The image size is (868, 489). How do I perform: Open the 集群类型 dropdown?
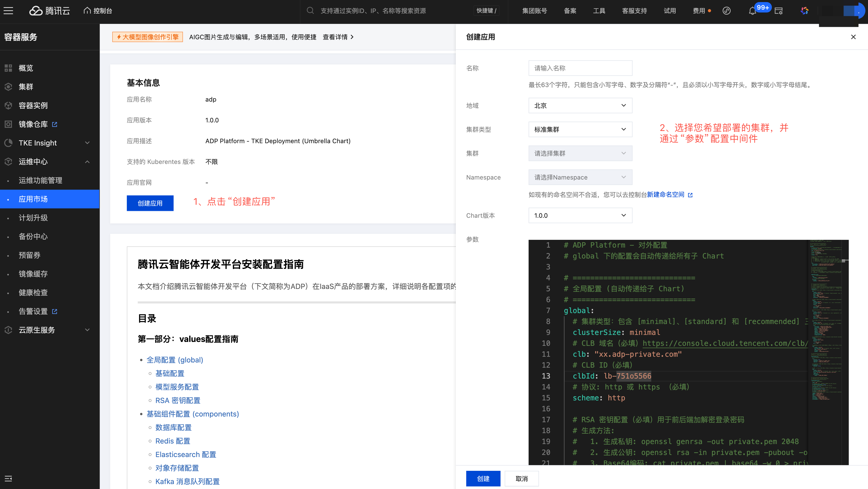point(580,129)
